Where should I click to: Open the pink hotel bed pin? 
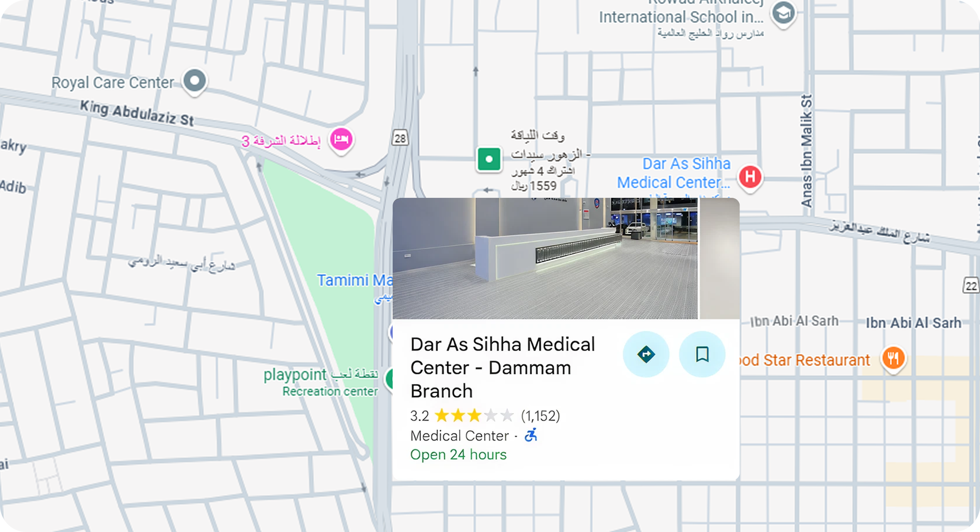[341, 140]
